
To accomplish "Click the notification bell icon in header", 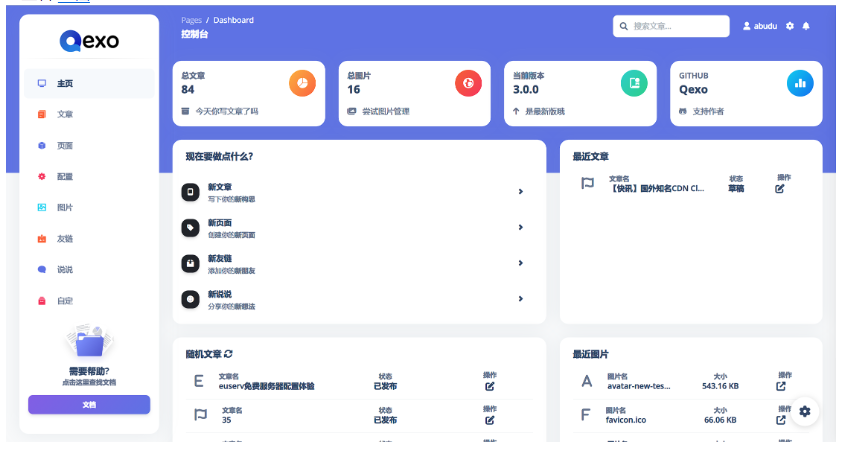I will [x=806, y=26].
